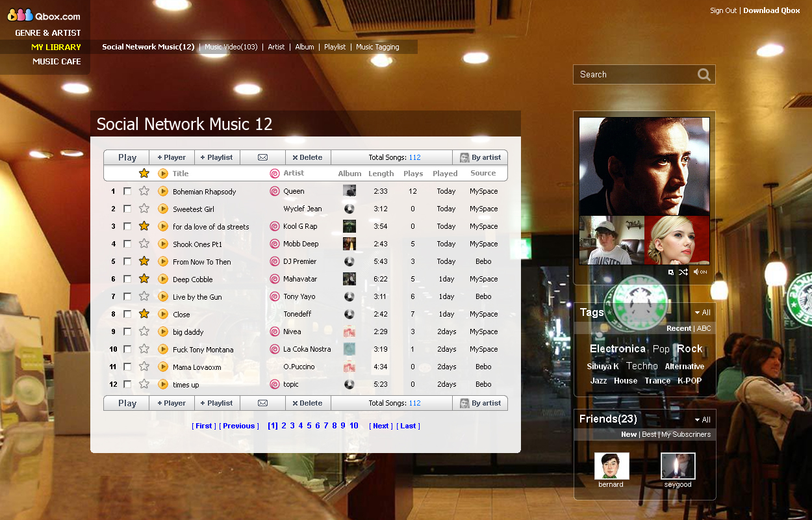812x520 pixels.
Task: Open friend bernard's avatar
Action: [x=611, y=466]
